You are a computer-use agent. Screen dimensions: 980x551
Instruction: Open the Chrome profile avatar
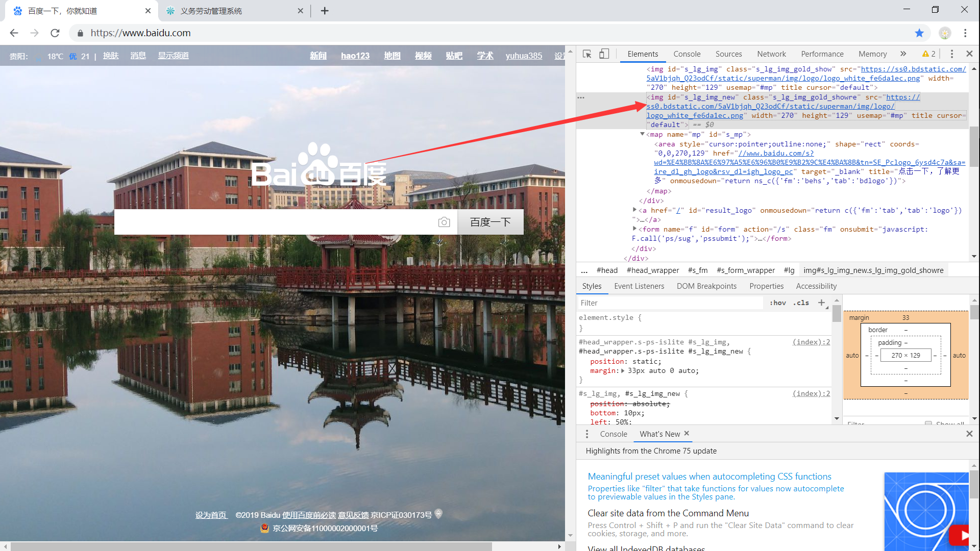(945, 33)
